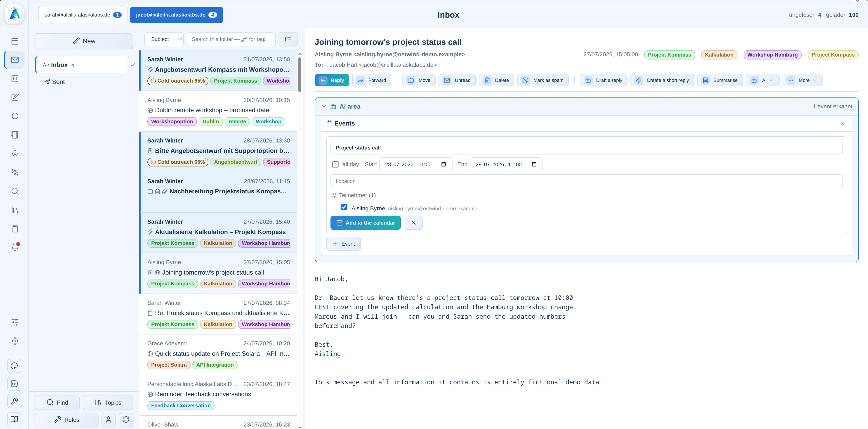
Task: Open the Dublin remote workshop email
Action: pyautogui.click(x=218, y=111)
